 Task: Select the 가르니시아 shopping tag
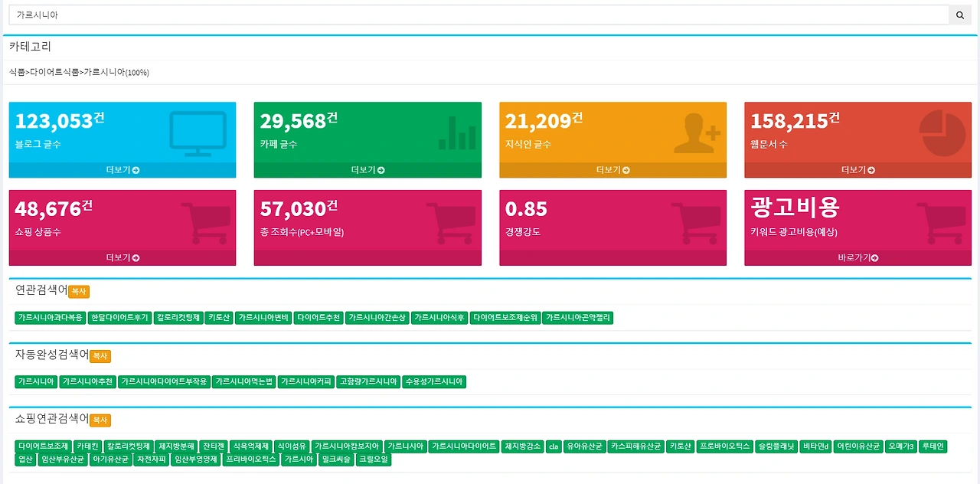(x=405, y=446)
